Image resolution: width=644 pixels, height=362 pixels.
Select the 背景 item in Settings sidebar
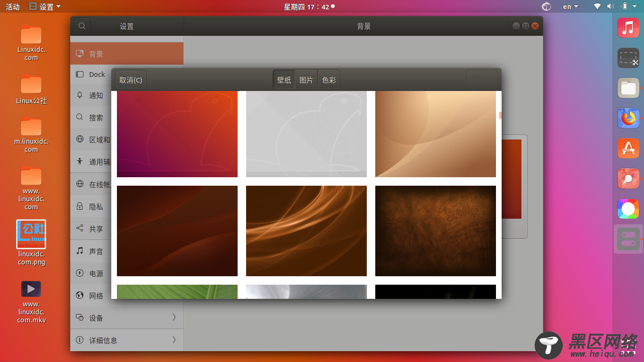pyautogui.click(x=126, y=54)
